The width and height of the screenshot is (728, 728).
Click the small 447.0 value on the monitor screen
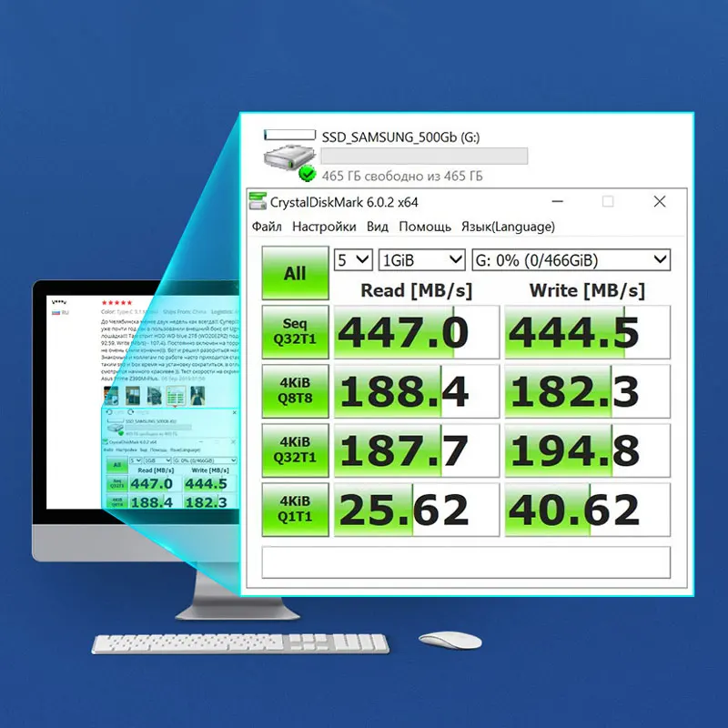point(151,484)
